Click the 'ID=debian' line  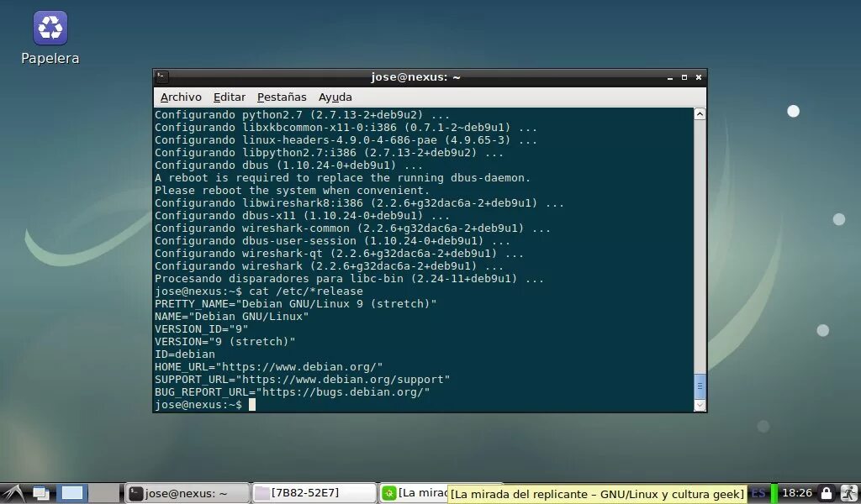click(184, 354)
